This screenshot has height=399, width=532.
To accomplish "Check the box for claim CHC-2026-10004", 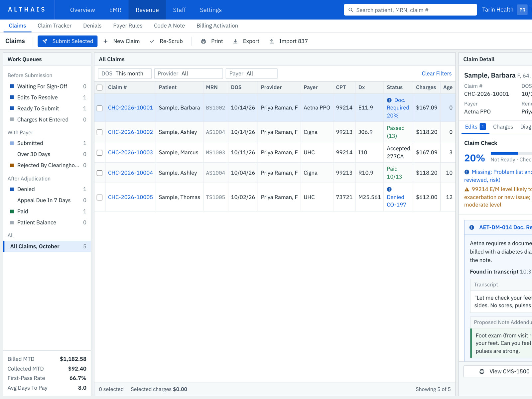I will (99, 173).
